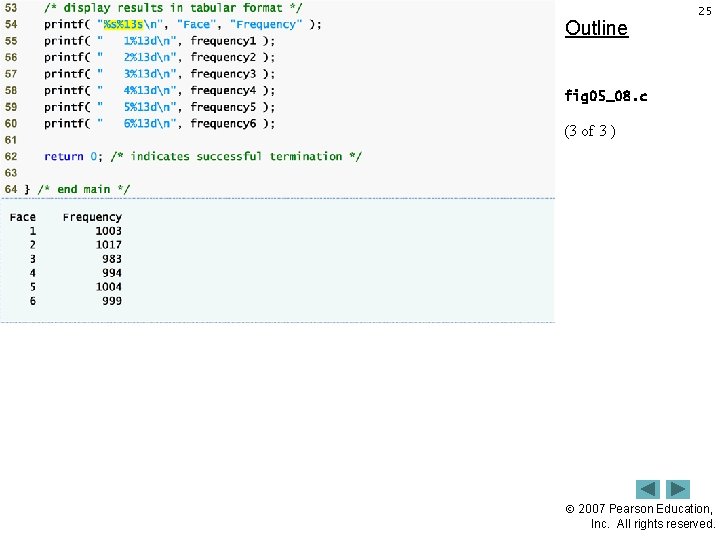Click output value 1003
This screenshot has width=720, height=540.
[108, 231]
